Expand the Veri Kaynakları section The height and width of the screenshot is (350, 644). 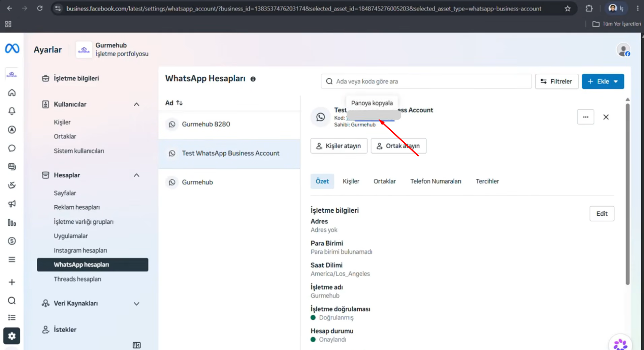[136, 304]
